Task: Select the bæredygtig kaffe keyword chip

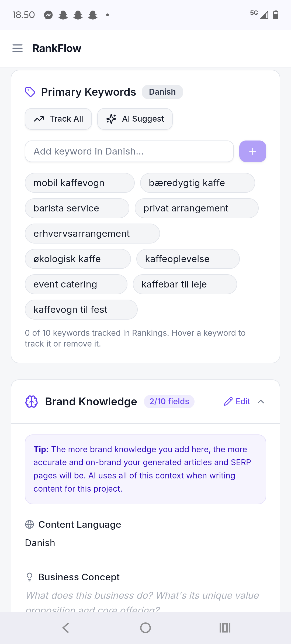Action: (197, 183)
